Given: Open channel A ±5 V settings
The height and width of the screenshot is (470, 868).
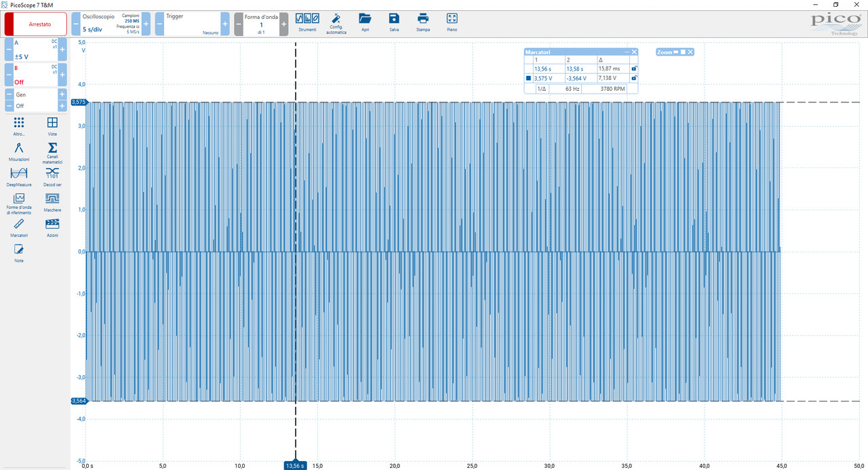Looking at the screenshot, I should pos(36,50).
